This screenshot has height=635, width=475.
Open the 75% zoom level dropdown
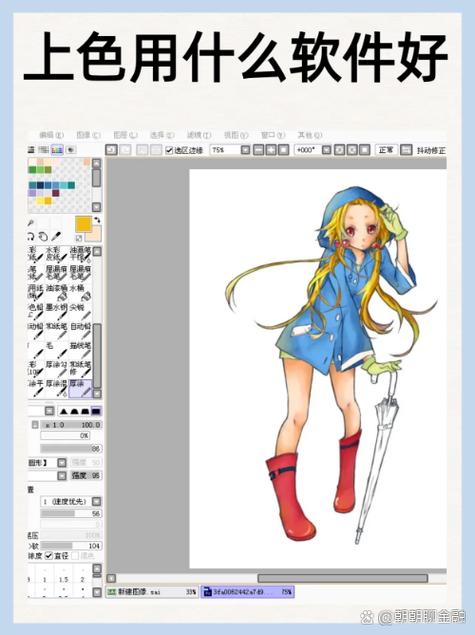(x=245, y=150)
